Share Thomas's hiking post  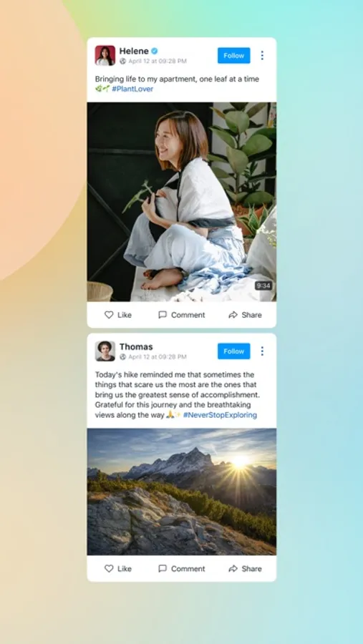(x=245, y=569)
